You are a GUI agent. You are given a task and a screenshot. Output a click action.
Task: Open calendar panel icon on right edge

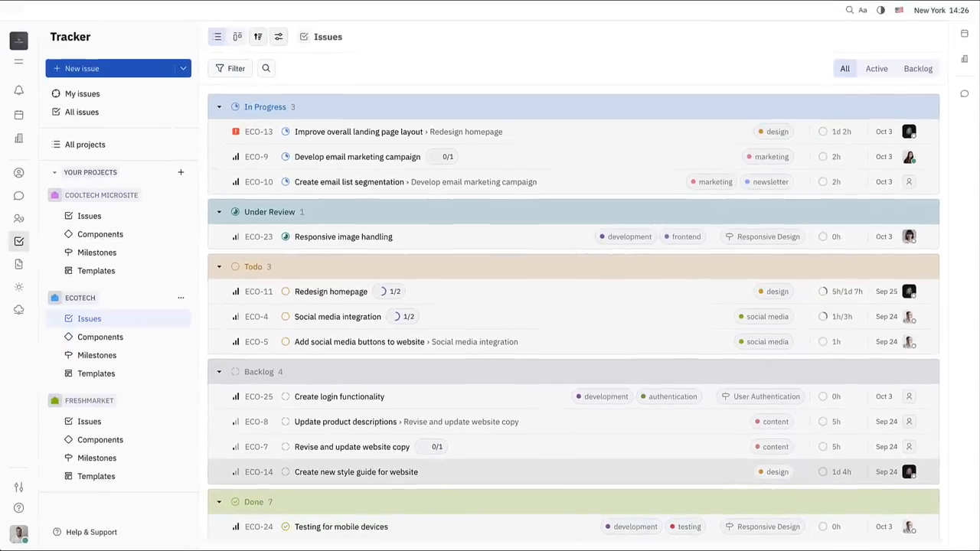965,34
